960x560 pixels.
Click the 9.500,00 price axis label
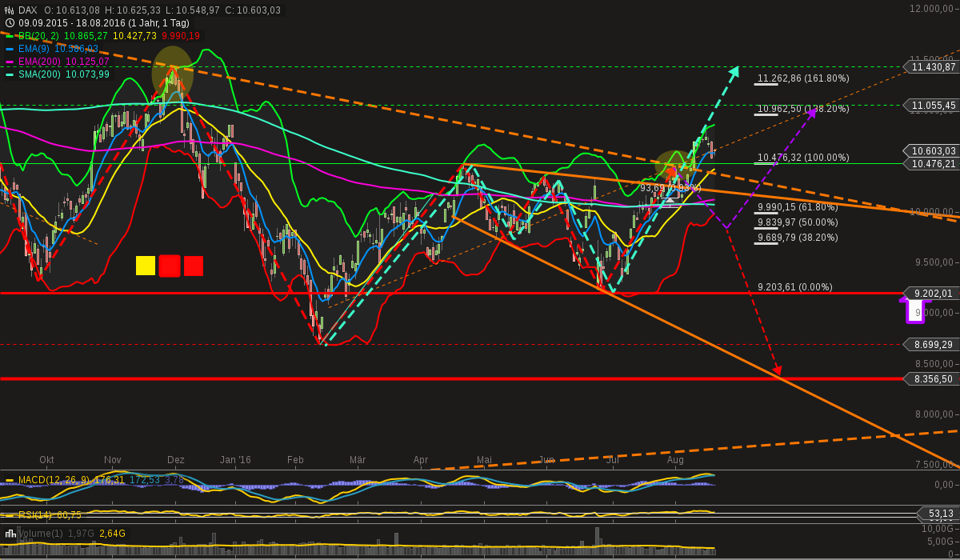pos(935,262)
